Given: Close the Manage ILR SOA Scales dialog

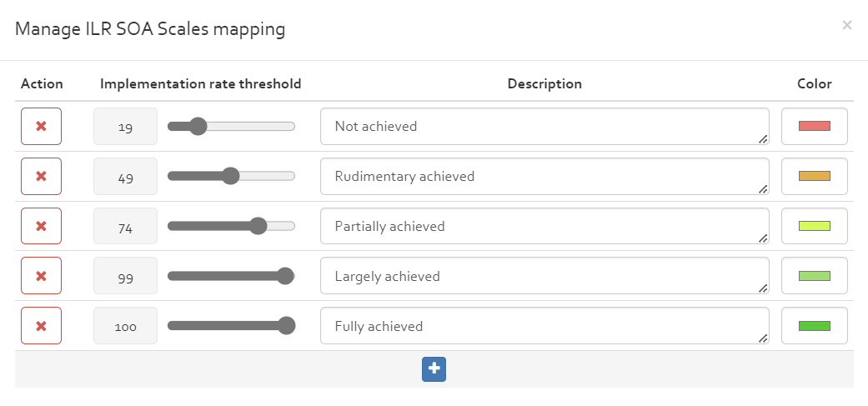Looking at the screenshot, I should click(847, 25).
